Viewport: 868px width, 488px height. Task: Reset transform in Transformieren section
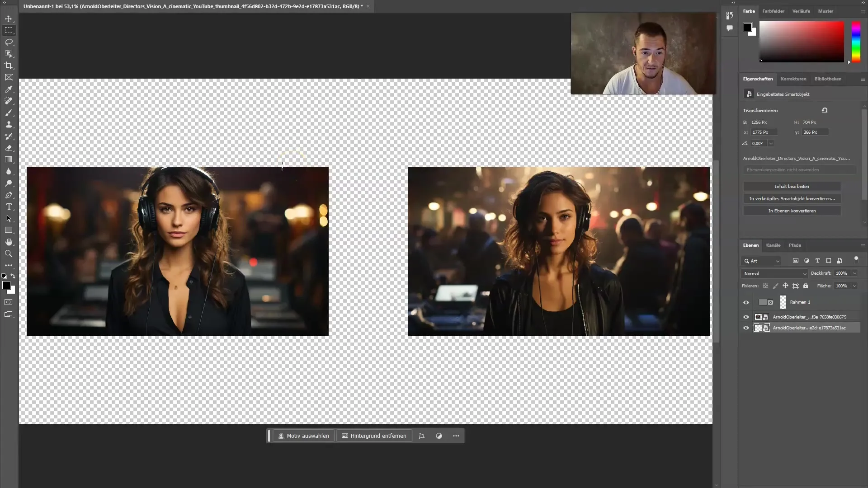[825, 110]
